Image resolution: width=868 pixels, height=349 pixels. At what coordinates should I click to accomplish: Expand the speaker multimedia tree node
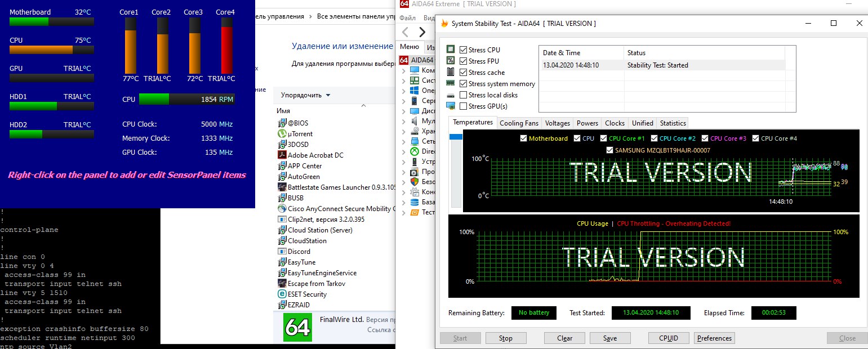pos(403,121)
